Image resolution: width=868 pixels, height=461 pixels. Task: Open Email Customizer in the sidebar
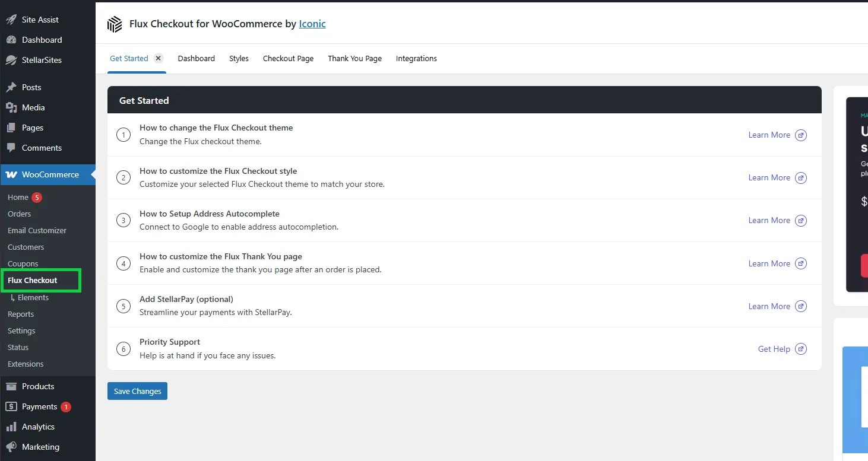click(37, 230)
